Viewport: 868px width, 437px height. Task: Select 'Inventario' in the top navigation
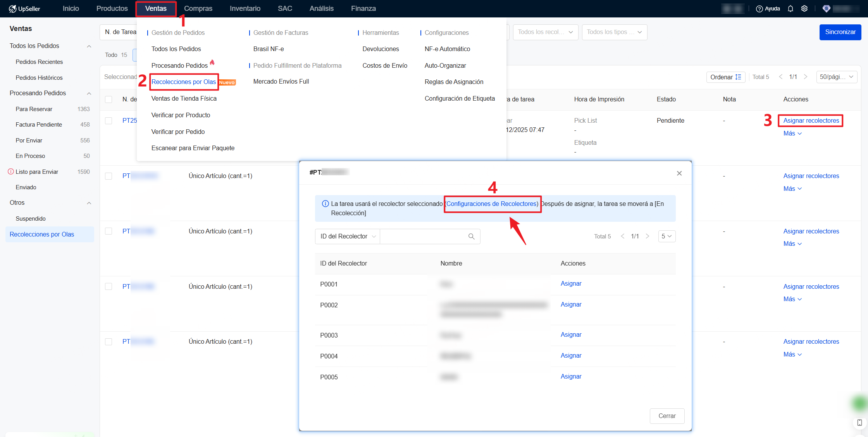(x=245, y=8)
